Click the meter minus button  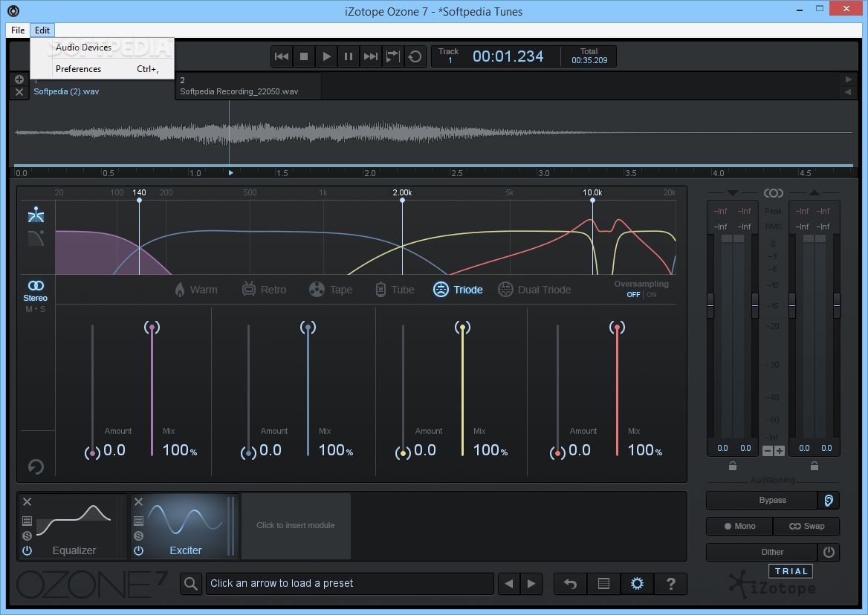[x=767, y=451]
